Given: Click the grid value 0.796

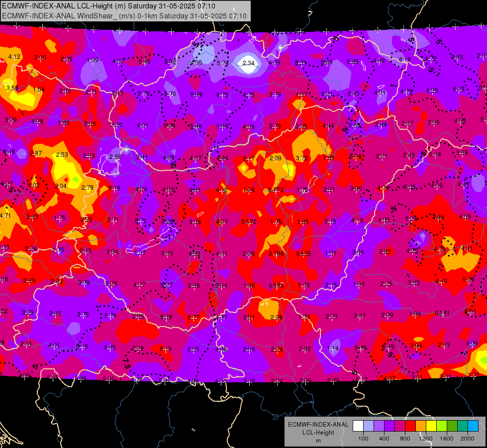Looking at the screenshot, I should 277,253.
